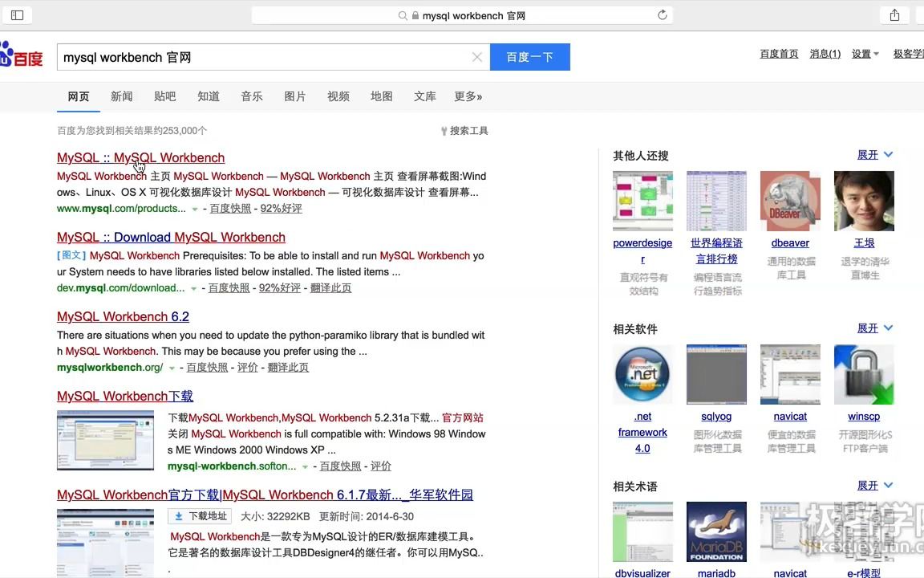Toggle the browser sidebar panel
Viewport: 924px width, 578px height.
[17, 14]
